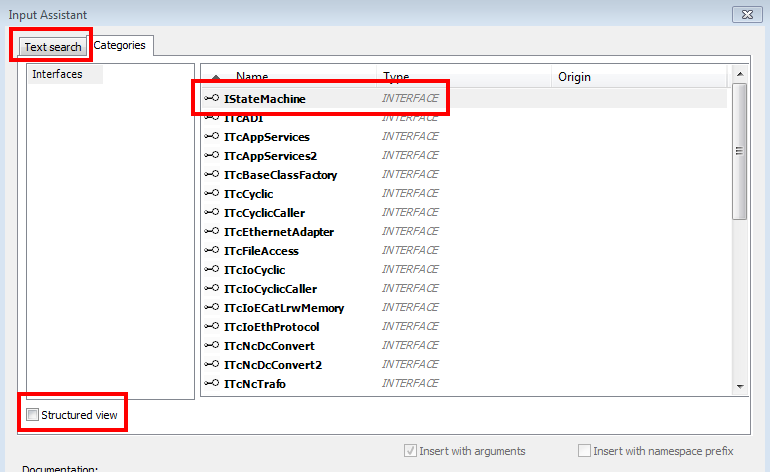Click the interface icon beside ITcCyclic
Image resolution: width=770 pixels, height=472 pixels.
(212, 193)
